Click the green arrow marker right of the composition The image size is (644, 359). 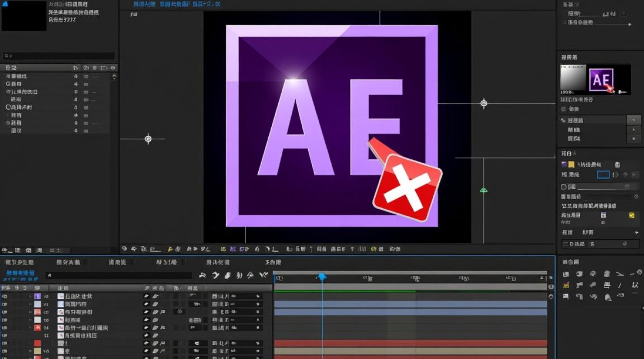(483, 190)
